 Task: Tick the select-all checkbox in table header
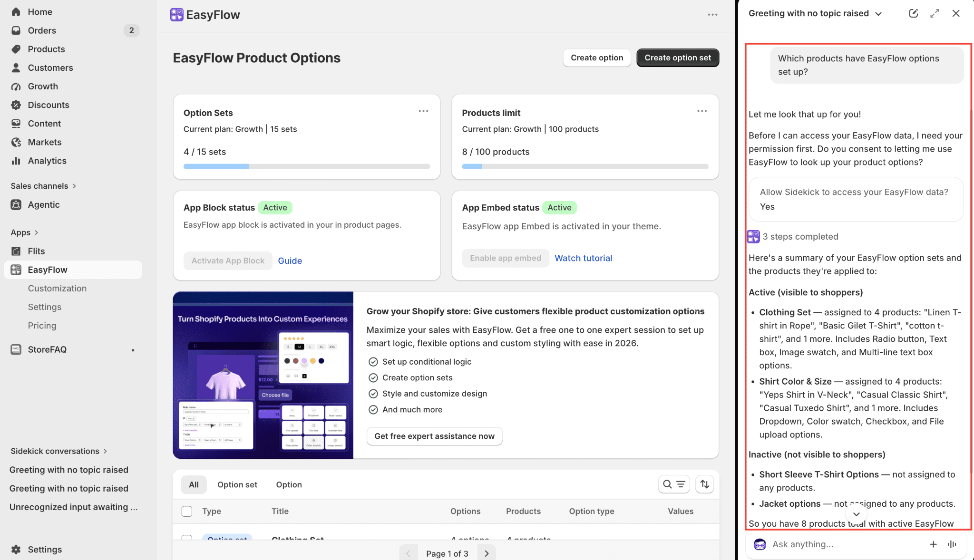click(187, 511)
